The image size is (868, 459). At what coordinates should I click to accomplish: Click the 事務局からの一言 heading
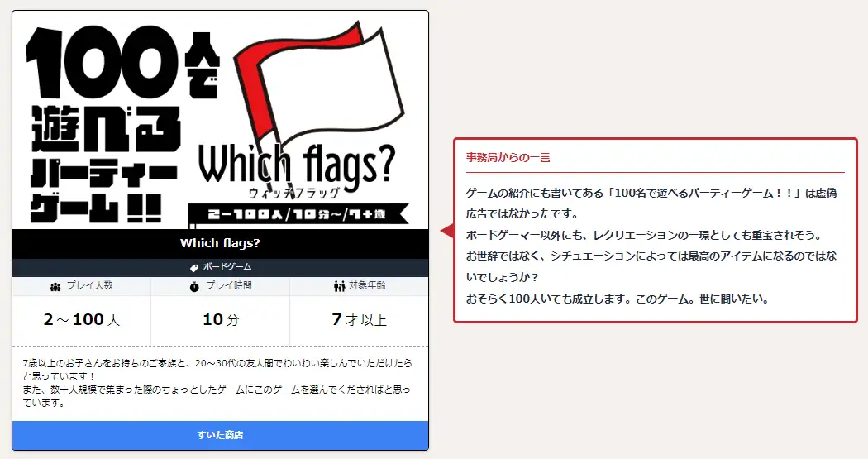508,157
